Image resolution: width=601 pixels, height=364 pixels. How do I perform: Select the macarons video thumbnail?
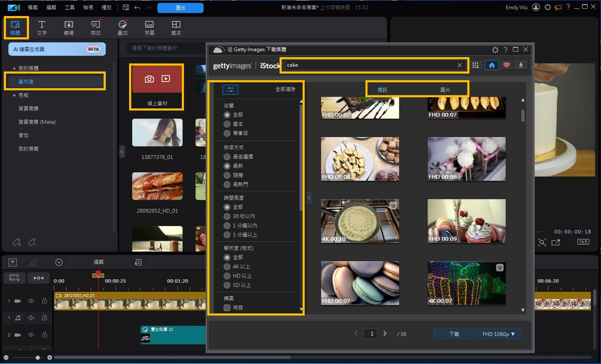click(360, 283)
